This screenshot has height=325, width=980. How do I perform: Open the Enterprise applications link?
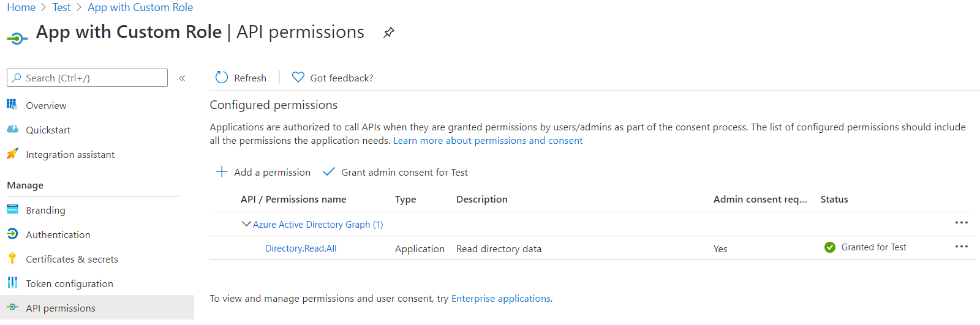(x=500, y=299)
